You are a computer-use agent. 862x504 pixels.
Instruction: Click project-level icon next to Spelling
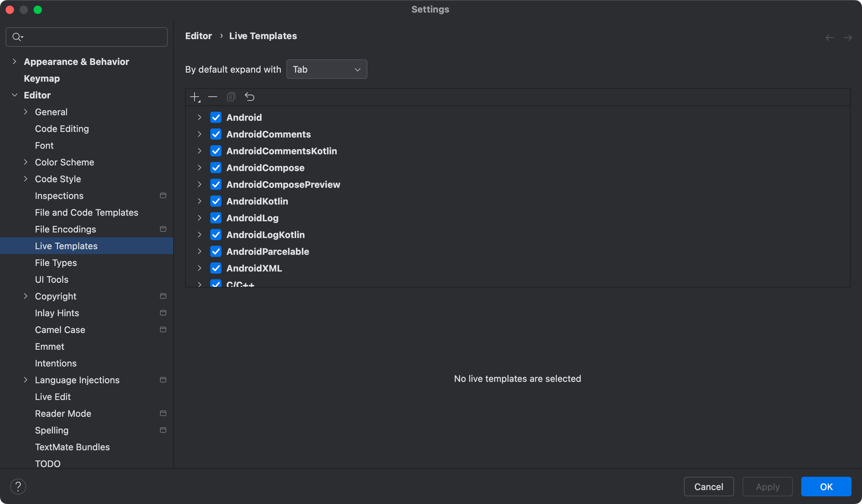163,430
